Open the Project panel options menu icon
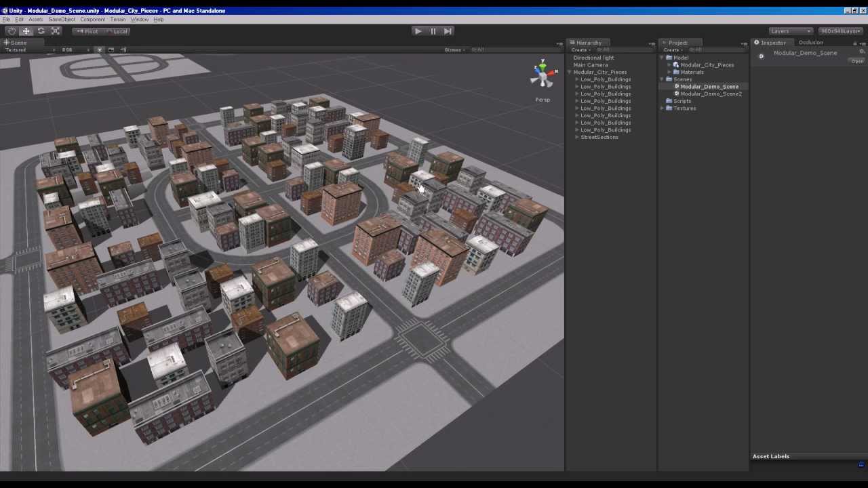Viewport: 868px width, 488px height. tap(744, 43)
